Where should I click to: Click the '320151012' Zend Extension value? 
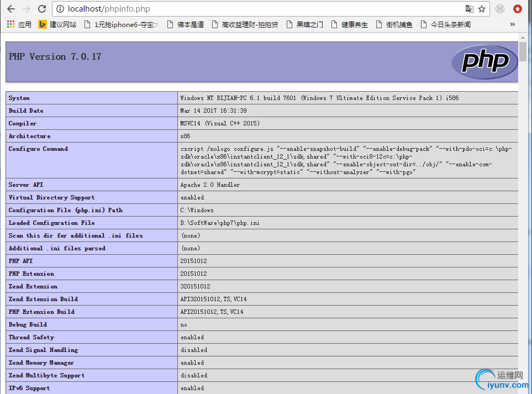pos(195,286)
